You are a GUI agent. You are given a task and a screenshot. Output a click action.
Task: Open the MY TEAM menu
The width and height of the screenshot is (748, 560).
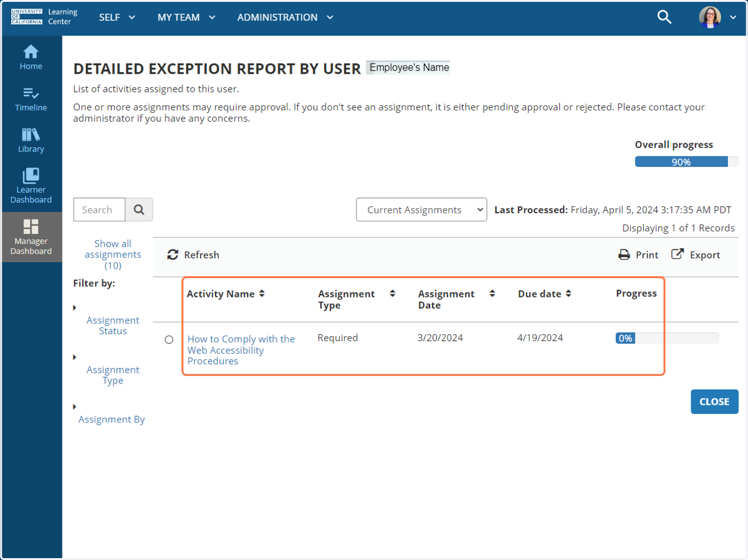click(x=186, y=17)
